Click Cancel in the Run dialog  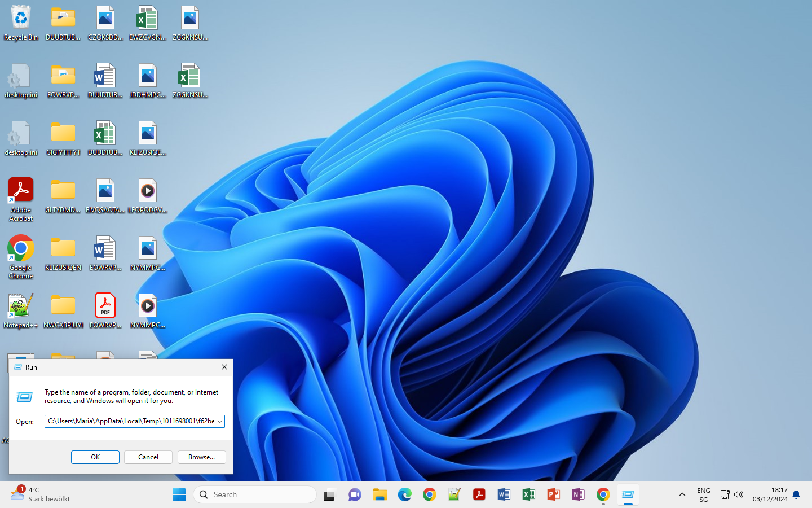[148, 457]
